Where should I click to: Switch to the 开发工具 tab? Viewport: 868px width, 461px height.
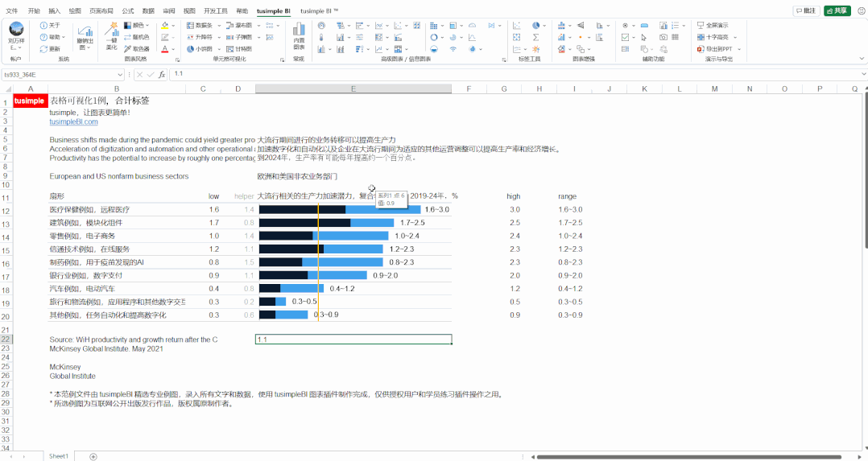click(x=215, y=11)
